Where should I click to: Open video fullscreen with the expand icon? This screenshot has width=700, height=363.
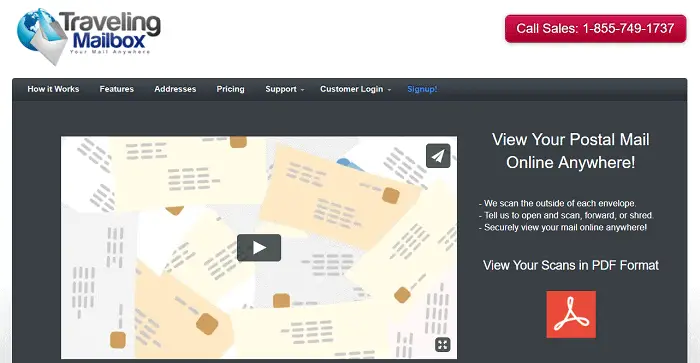tap(442, 344)
